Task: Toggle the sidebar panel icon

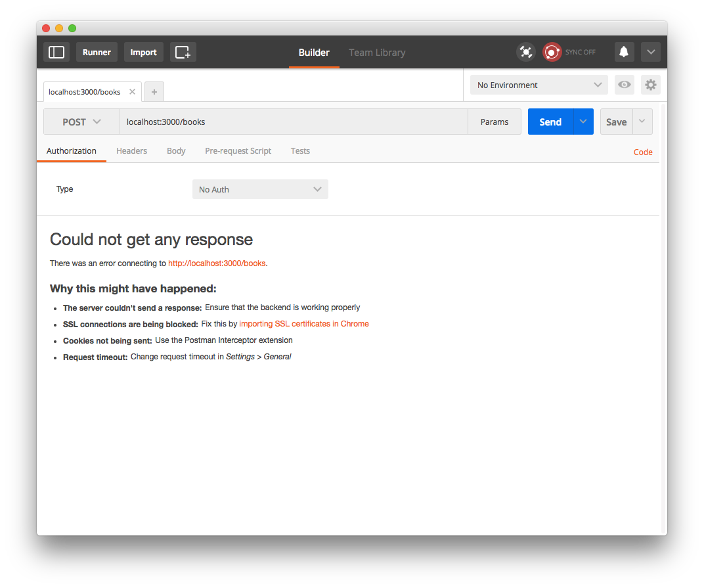Action: pyautogui.click(x=56, y=52)
